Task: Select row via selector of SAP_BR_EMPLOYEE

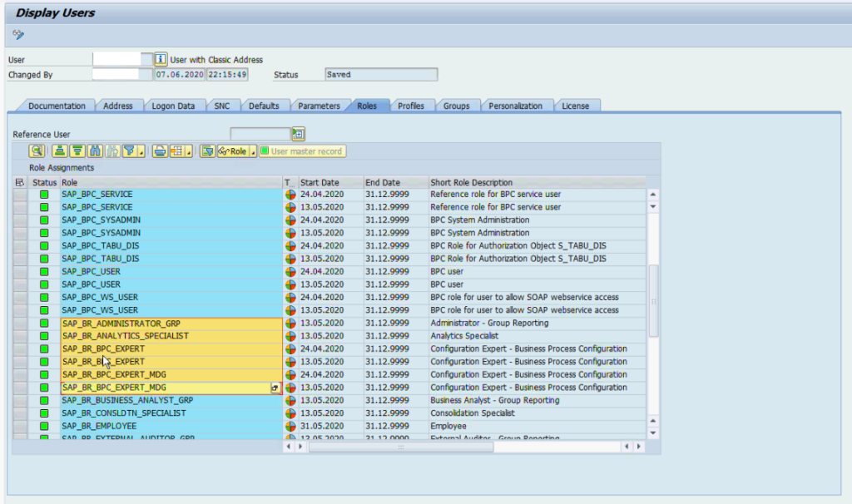Action: [x=20, y=427]
